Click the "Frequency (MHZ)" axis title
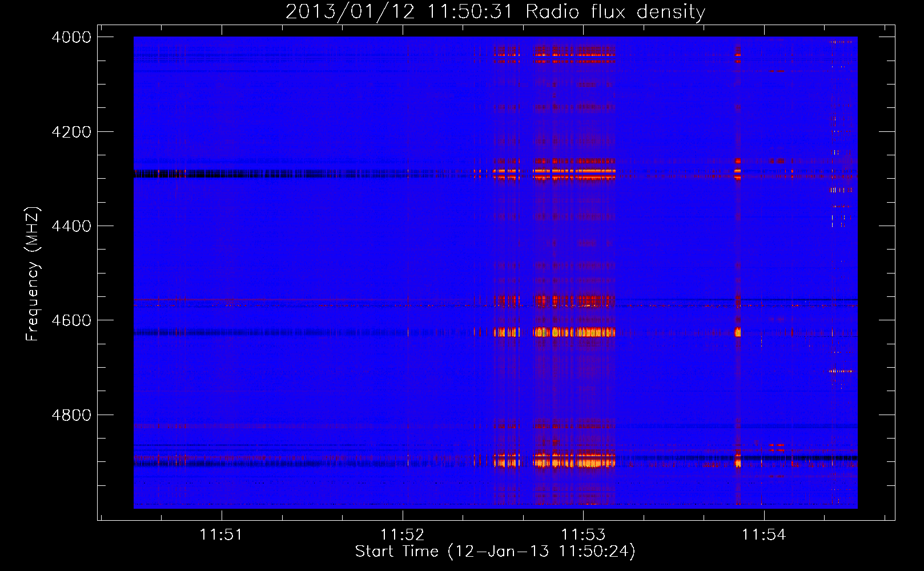This screenshot has width=924, height=571. [33, 274]
